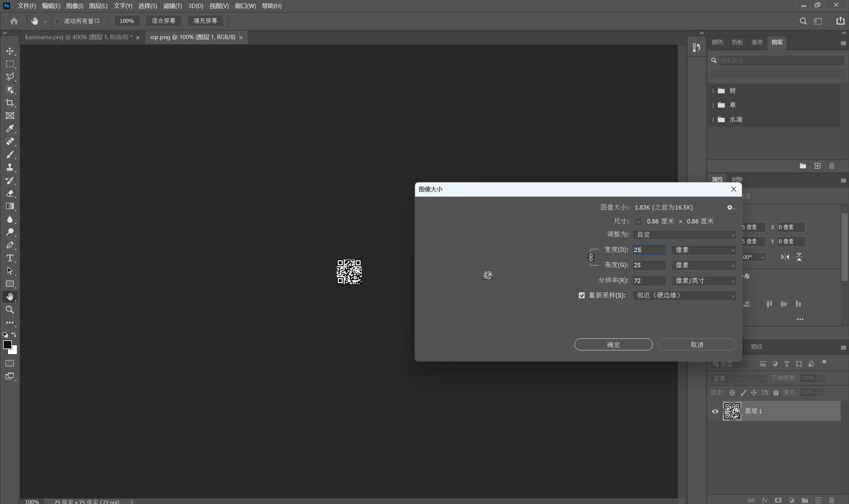Screen dimensions: 849x504
Task: Open the resolution units dropdown
Action: coord(704,281)
